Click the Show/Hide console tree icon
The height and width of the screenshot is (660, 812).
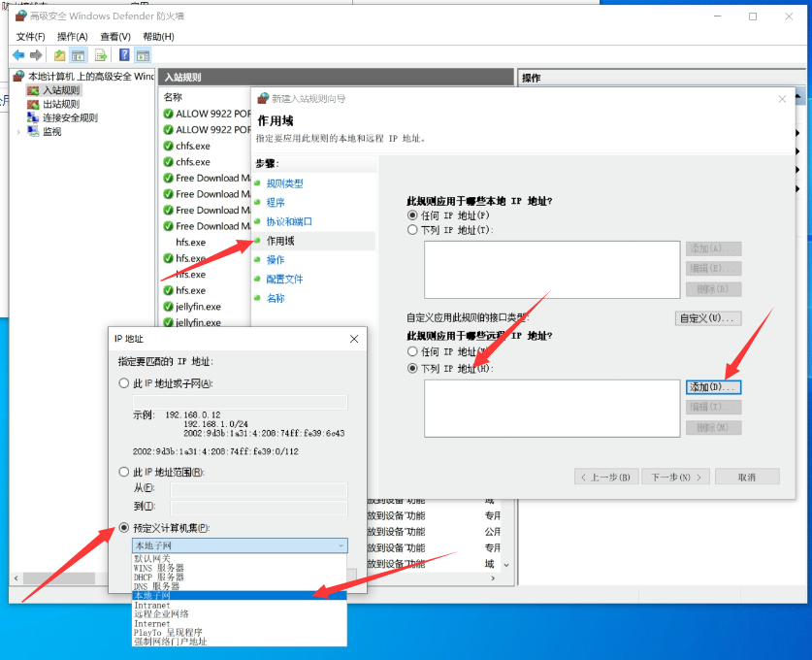79,55
